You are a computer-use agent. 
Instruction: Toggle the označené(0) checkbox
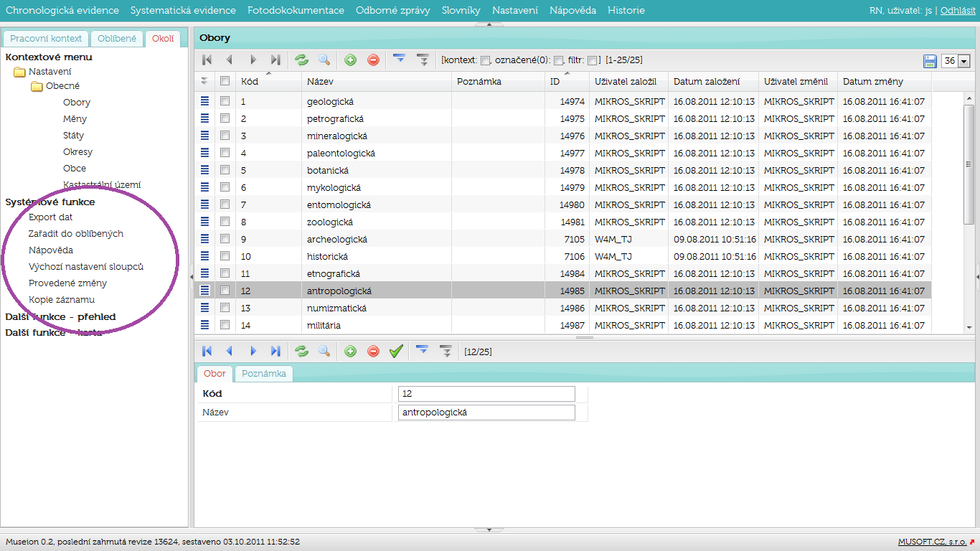pos(558,60)
